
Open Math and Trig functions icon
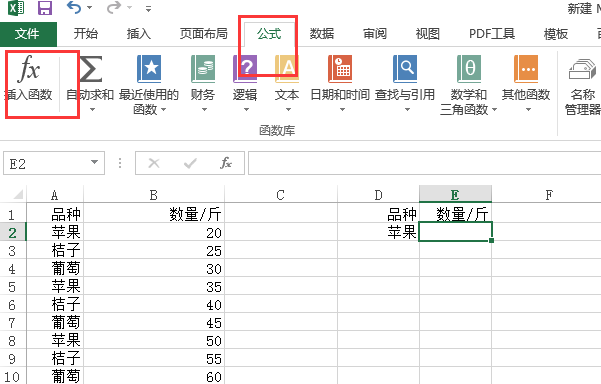469,69
